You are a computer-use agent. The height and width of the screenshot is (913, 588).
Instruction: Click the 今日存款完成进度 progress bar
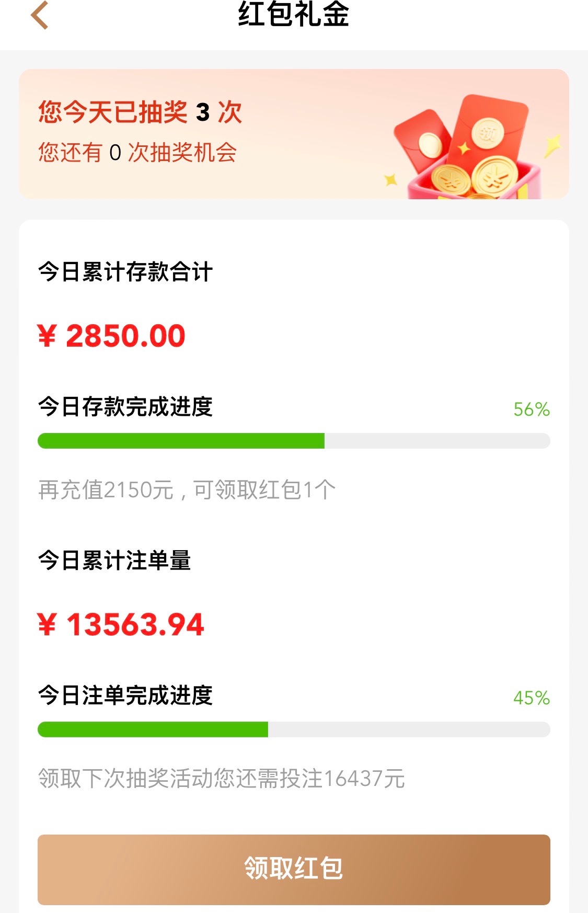[x=294, y=441]
